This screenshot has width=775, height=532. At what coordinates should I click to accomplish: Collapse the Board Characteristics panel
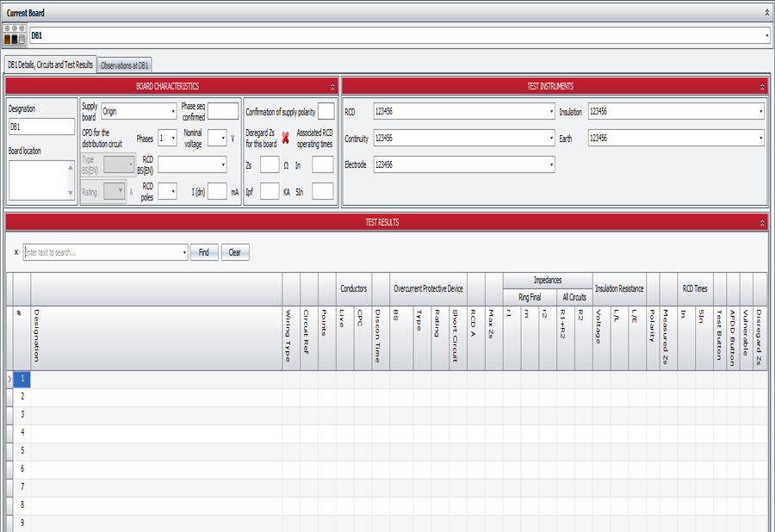tap(332, 87)
